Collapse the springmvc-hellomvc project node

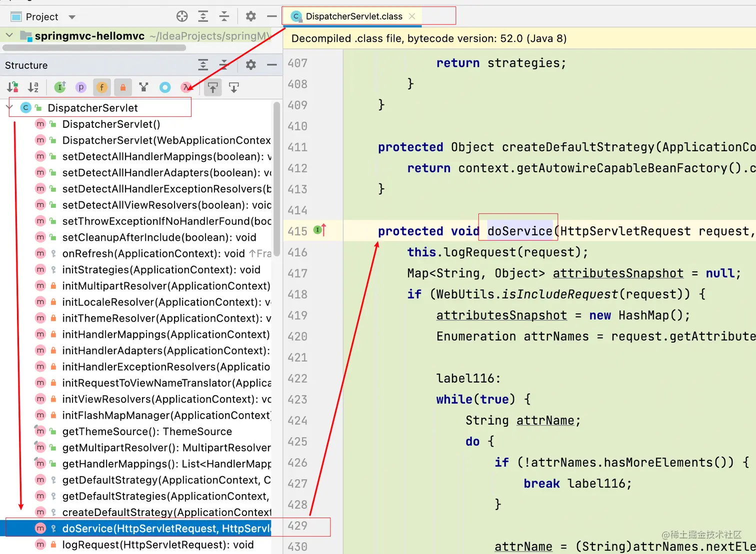coord(9,35)
